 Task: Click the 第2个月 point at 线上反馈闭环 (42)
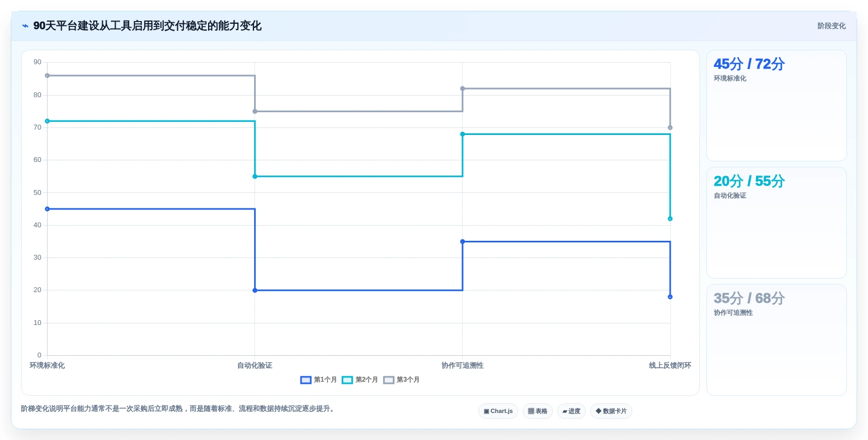click(670, 219)
